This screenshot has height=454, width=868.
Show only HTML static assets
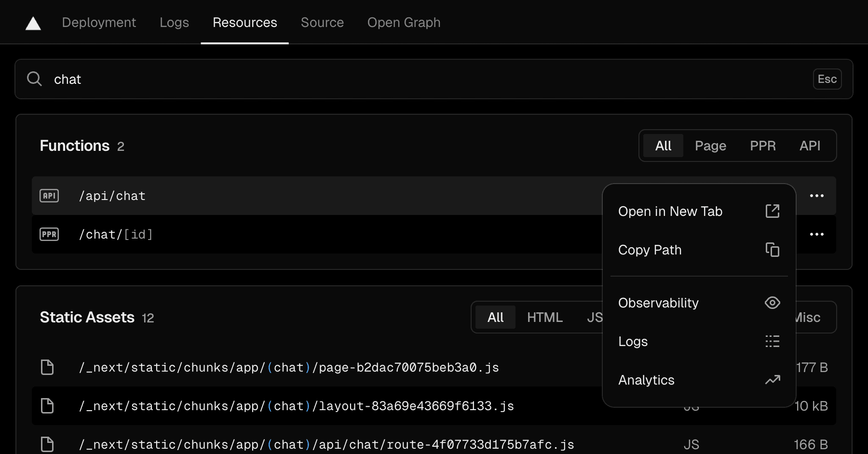point(544,317)
